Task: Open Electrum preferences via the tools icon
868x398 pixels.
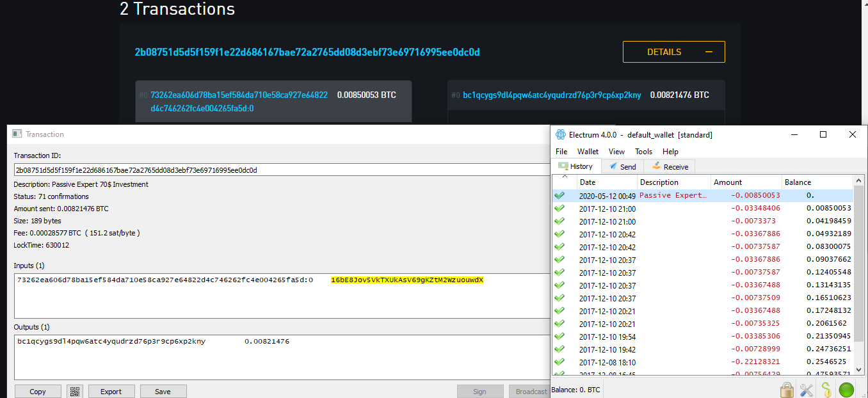Action: 806,389
